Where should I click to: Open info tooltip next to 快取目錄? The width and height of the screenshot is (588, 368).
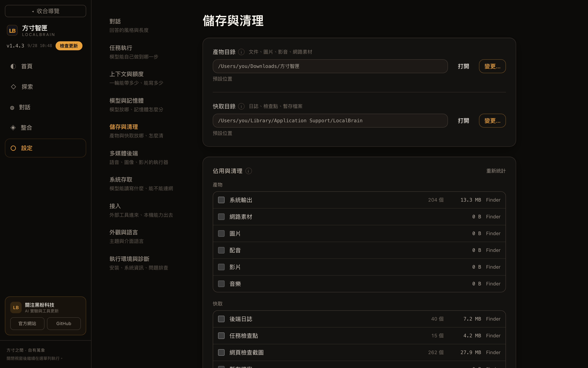pos(241,106)
